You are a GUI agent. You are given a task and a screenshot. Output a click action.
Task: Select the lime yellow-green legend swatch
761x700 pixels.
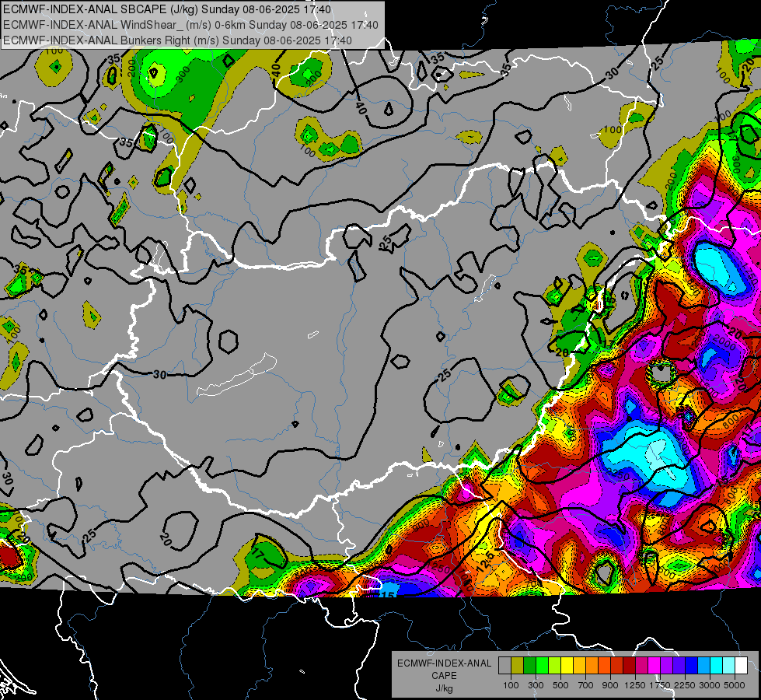click(x=554, y=666)
